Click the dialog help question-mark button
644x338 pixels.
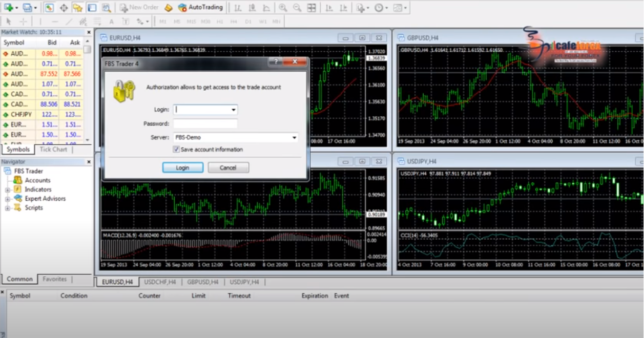275,62
